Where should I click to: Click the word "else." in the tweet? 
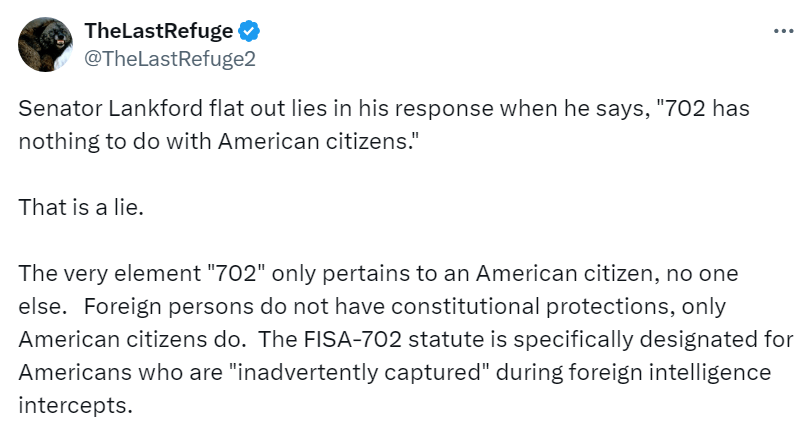39,307
